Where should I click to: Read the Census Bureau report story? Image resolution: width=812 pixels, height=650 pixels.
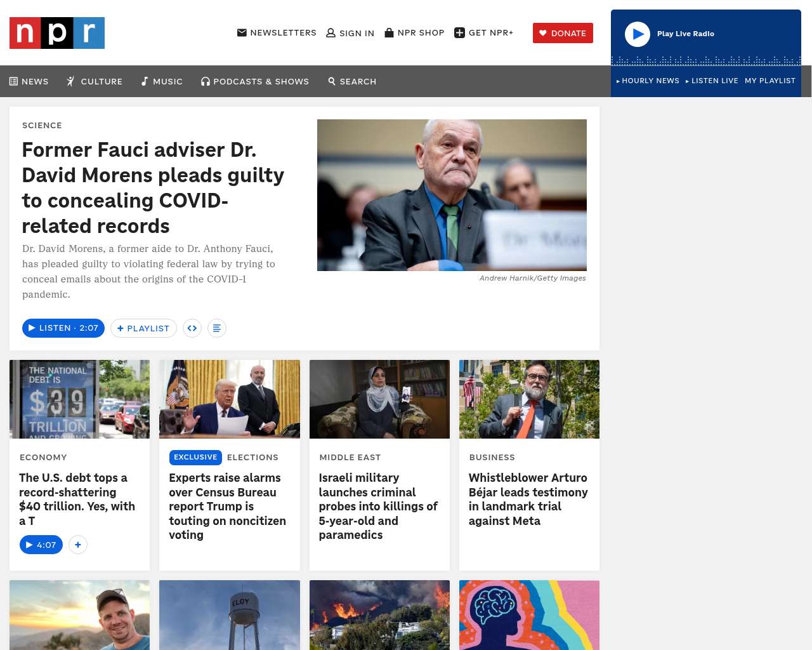(x=228, y=506)
